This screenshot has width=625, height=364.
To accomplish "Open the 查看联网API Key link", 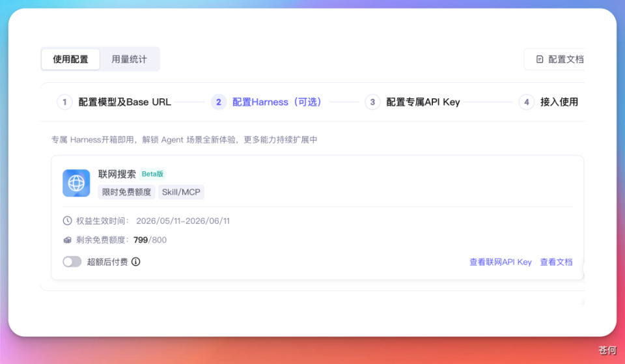I will [x=501, y=262].
